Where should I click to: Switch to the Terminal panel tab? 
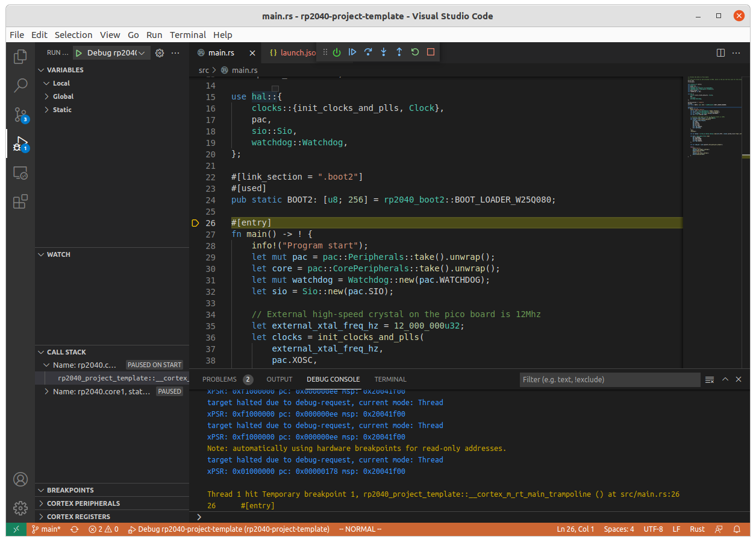coord(390,379)
